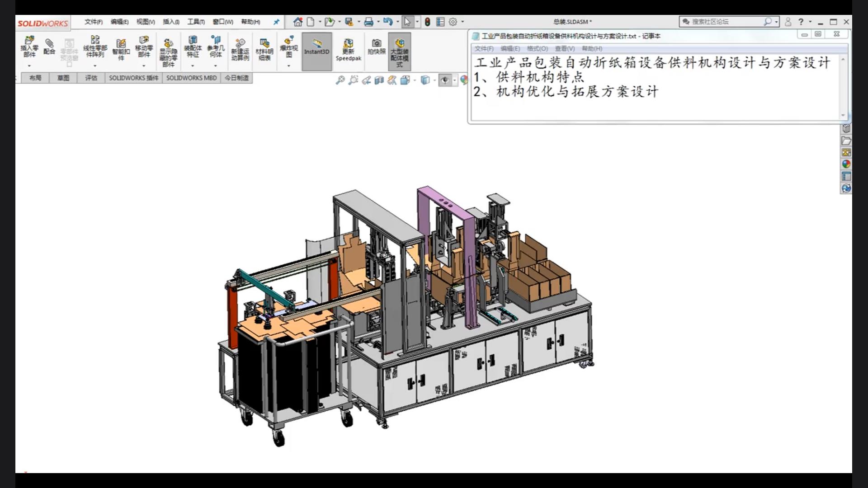Open dropdown arrow next to Help icon
868x488 pixels.
pyautogui.click(x=810, y=22)
